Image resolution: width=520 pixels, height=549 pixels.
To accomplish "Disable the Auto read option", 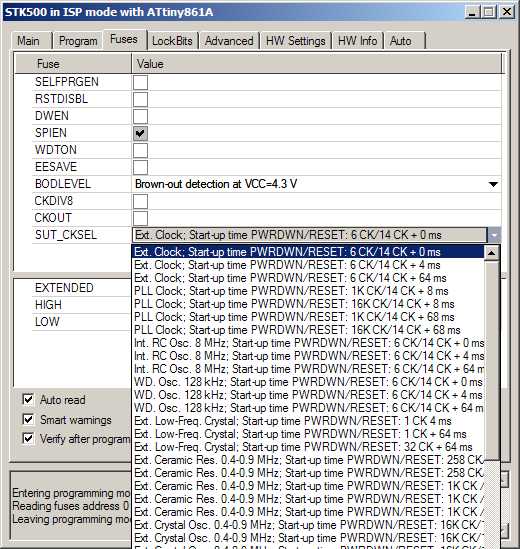I will 28,399.
